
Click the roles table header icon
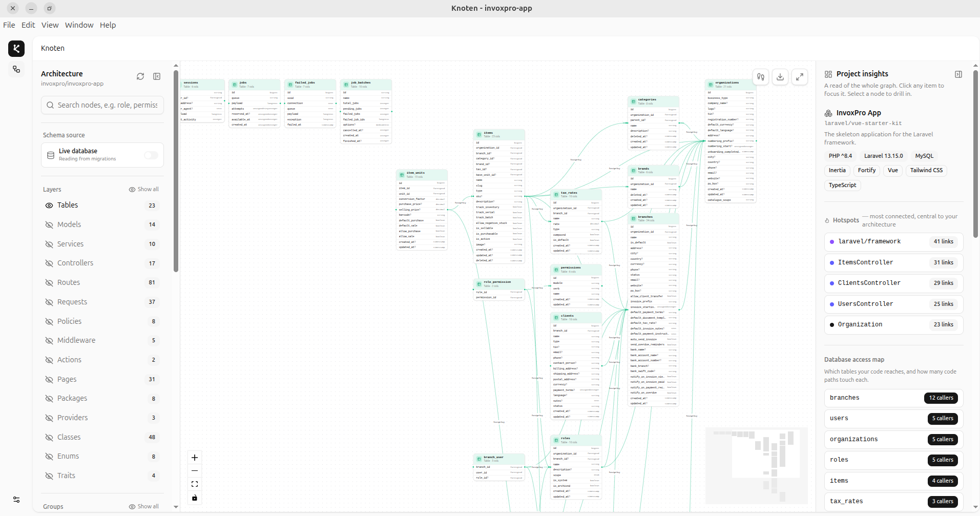556,440
